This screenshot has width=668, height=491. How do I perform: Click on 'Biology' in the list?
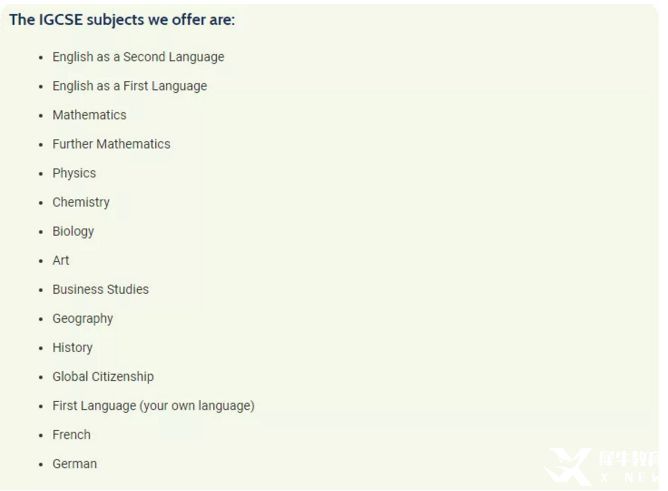(73, 231)
